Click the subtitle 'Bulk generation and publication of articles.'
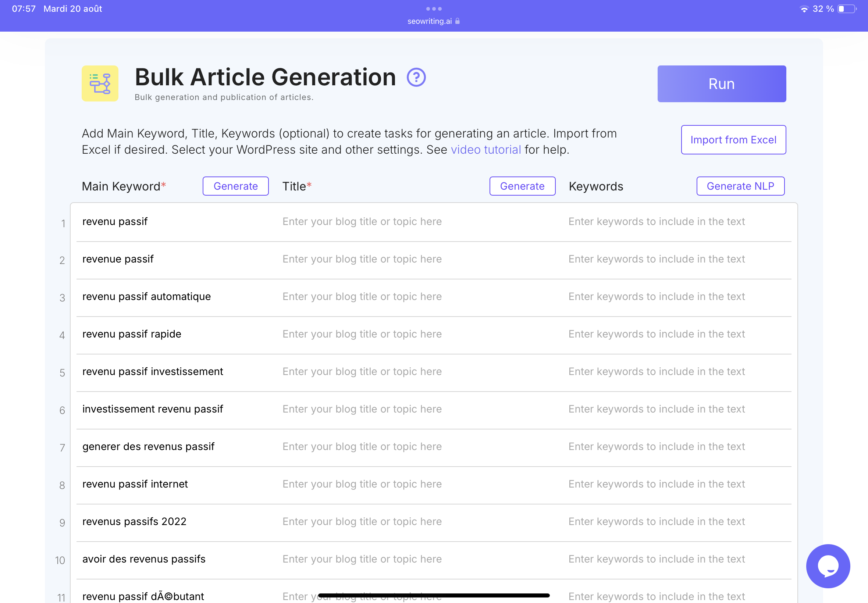Screen dimensions: 868x603 (224, 97)
